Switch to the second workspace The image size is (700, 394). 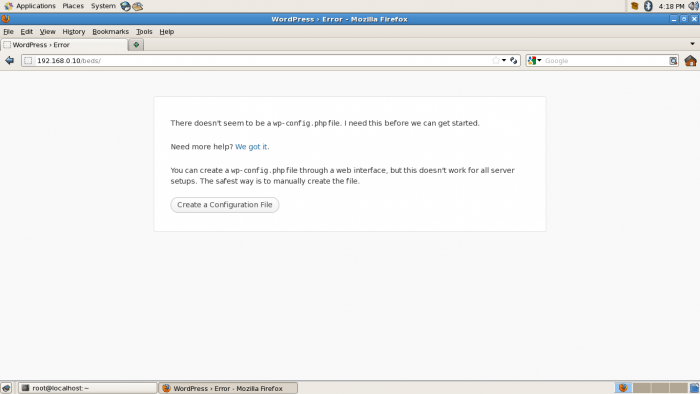tap(642, 388)
